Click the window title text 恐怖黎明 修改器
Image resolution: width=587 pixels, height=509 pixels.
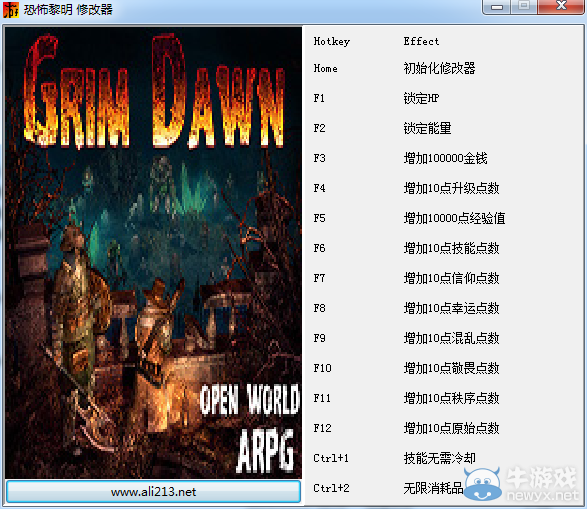pyautogui.click(x=68, y=10)
